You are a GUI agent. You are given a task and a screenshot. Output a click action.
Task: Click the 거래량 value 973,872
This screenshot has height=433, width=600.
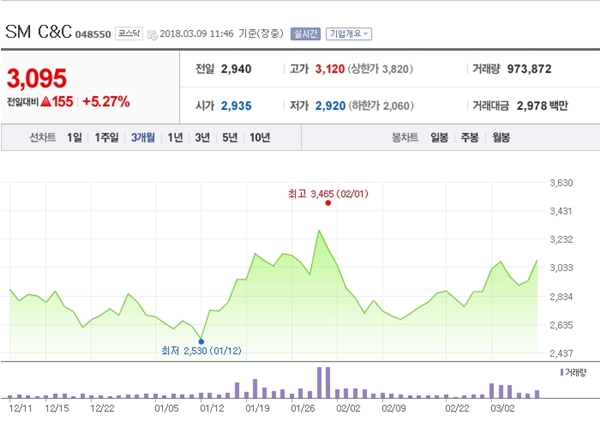(x=529, y=69)
